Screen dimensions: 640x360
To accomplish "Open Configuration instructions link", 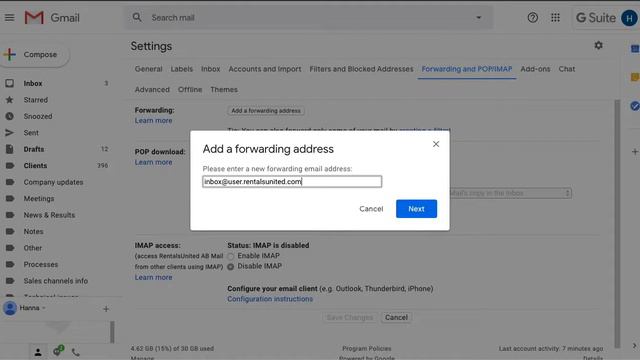I will pos(270,299).
